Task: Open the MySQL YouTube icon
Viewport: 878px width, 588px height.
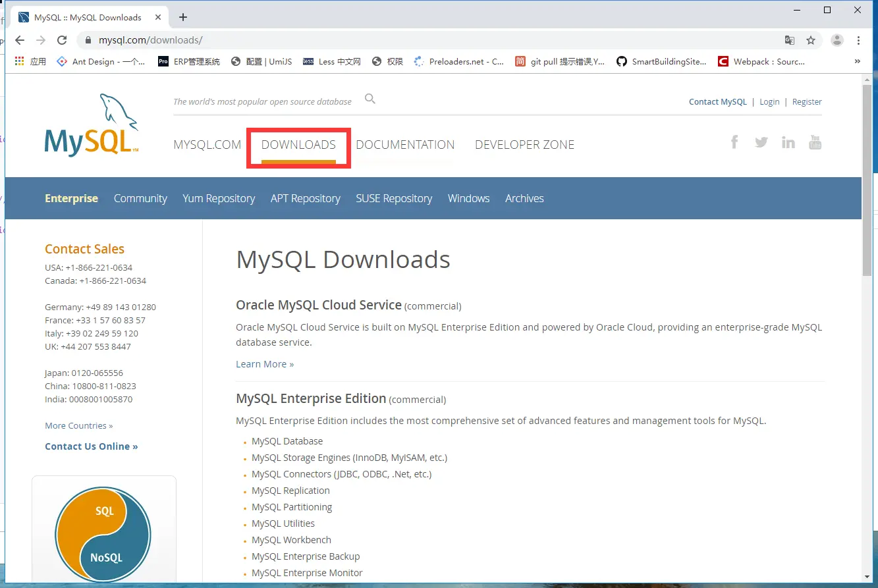Action: tap(815, 142)
